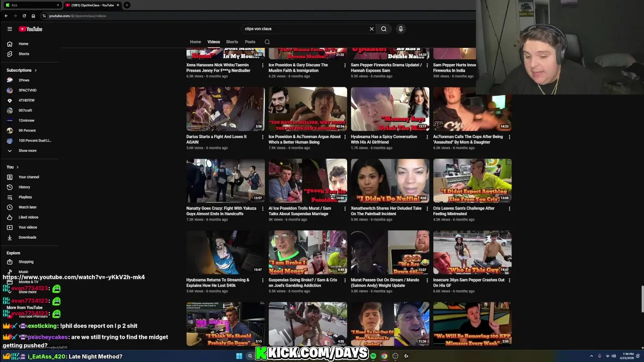This screenshot has height=362, width=644.
Task: Click the magnifier search button
Action: [384, 29]
